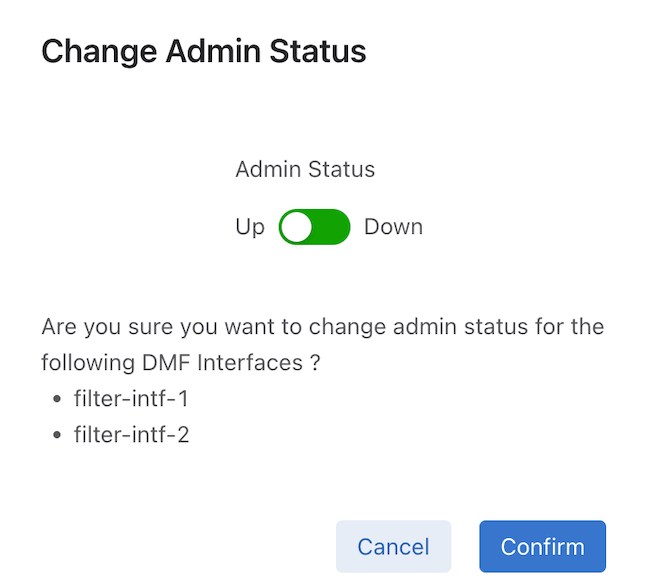This screenshot has width=648, height=585.
Task: Select the filter-intf-2 list entry
Action: click(x=131, y=435)
